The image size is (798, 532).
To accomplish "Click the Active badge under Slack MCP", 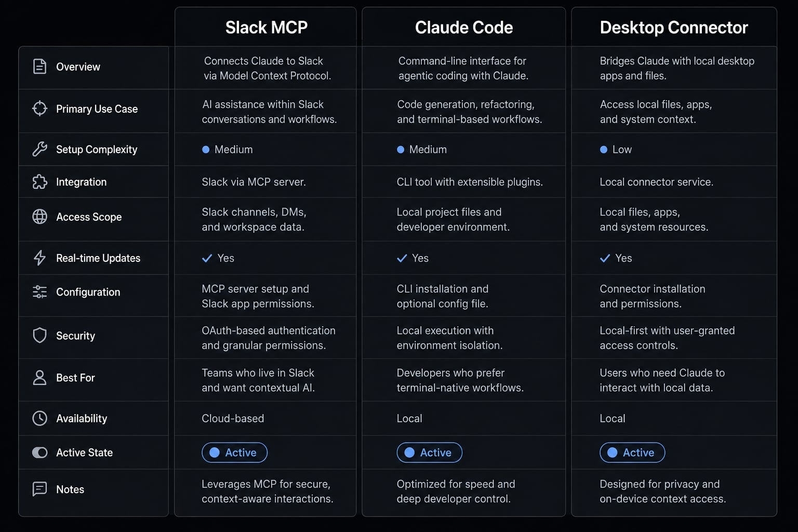I will click(234, 453).
